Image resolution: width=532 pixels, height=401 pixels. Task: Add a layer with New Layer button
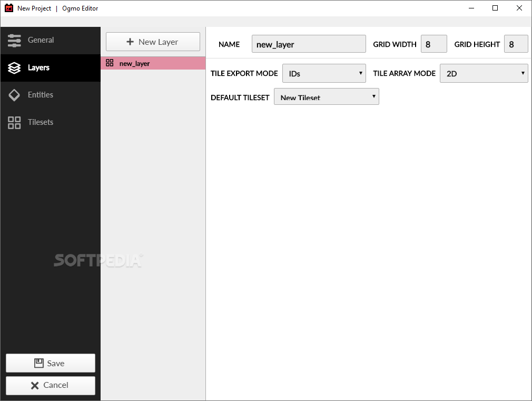pyautogui.click(x=153, y=42)
